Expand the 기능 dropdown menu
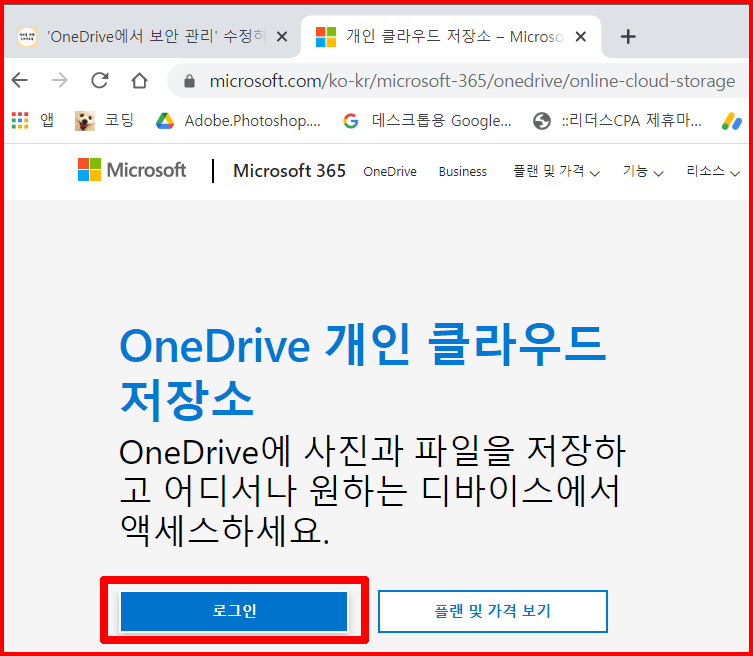Image resolution: width=753 pixels, height=656 pixels. tap(643, 171)
